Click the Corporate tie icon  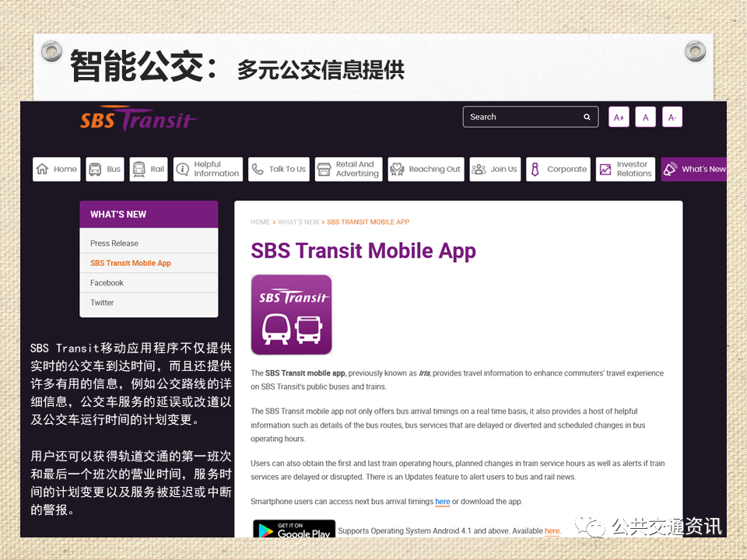pos(535,169)
